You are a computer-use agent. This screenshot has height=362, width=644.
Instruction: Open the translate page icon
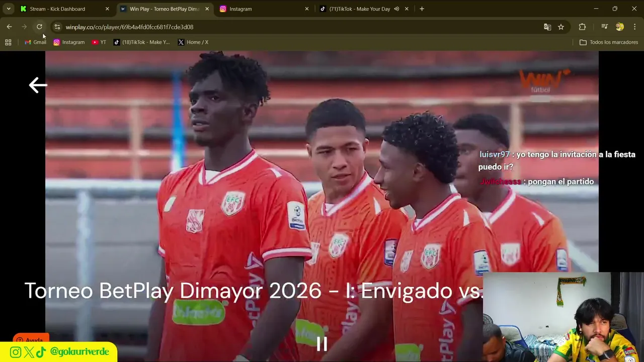click(x=547, y=27)
